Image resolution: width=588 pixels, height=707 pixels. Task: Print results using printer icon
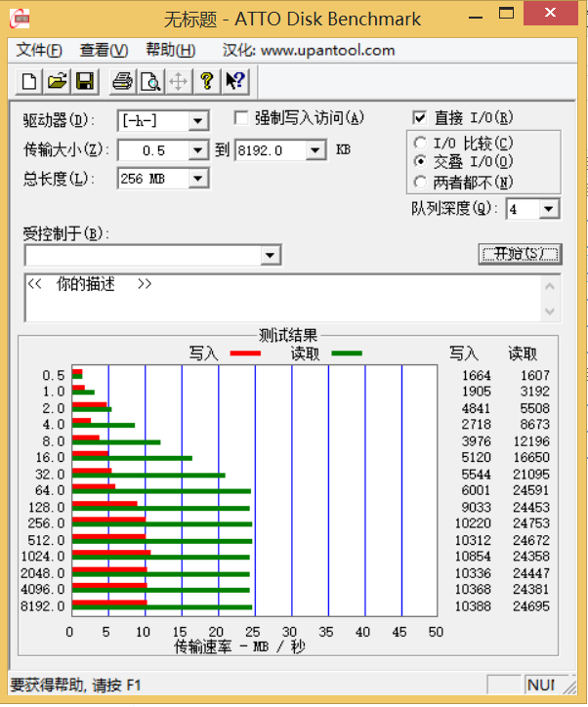click(x=122, y=82)
